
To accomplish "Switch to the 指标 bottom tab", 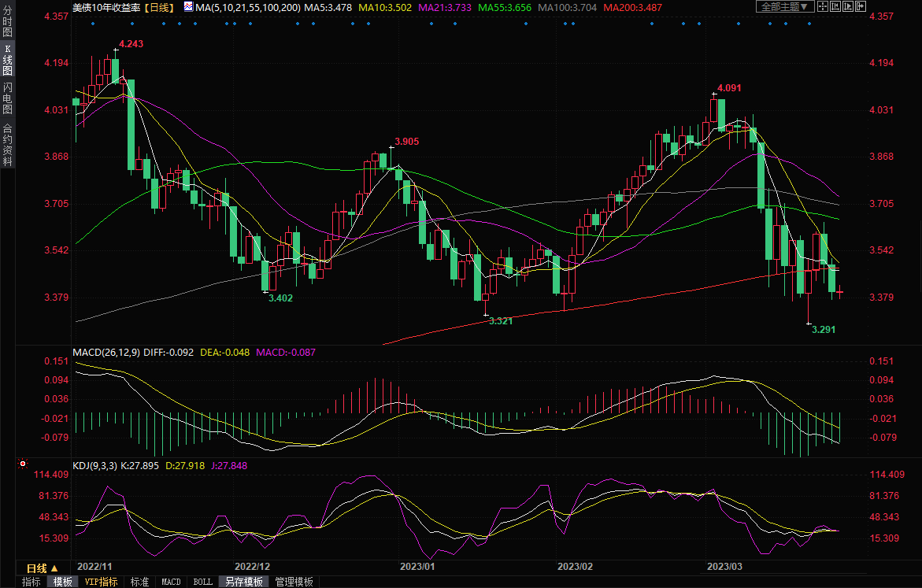I will (x=31, y=582).
